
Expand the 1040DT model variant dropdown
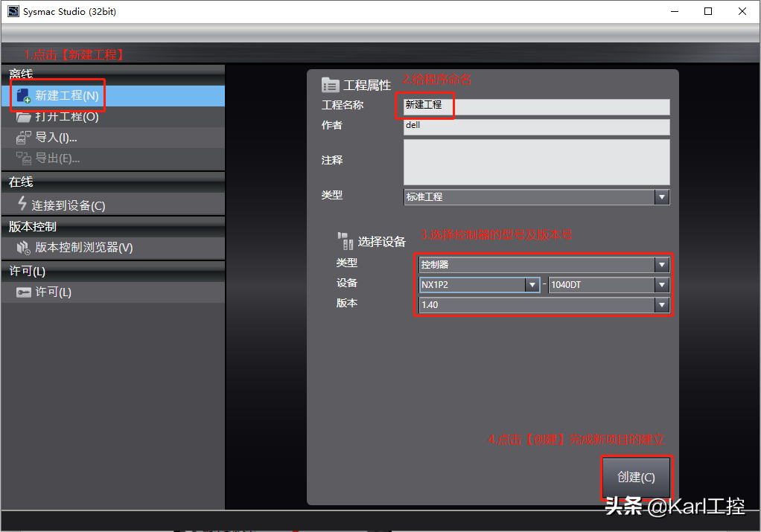click(661, 284)
